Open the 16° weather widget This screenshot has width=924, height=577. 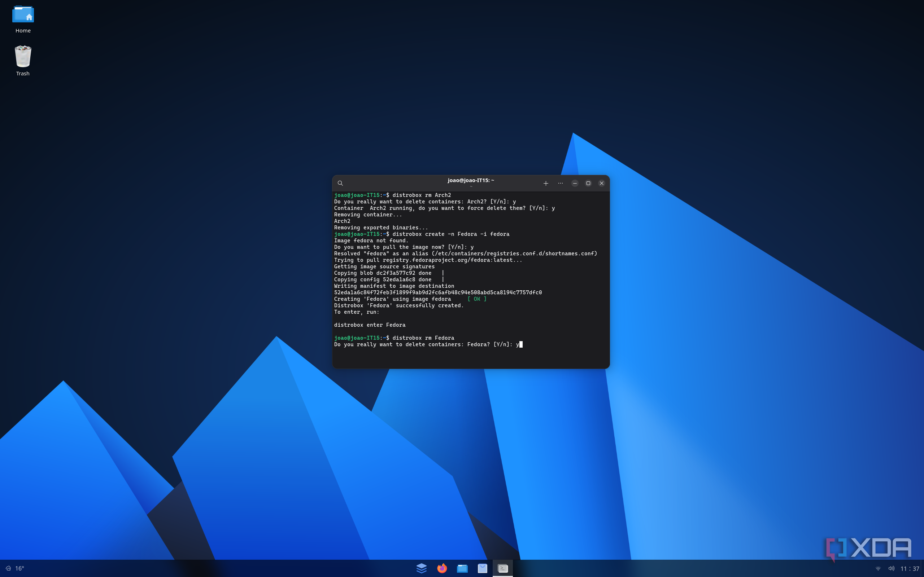15,568
